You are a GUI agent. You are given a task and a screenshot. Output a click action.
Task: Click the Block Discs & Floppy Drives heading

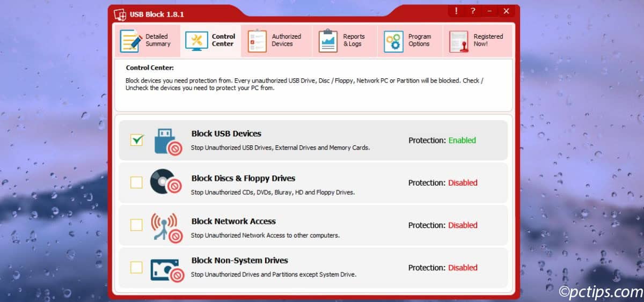click(243, 179)
